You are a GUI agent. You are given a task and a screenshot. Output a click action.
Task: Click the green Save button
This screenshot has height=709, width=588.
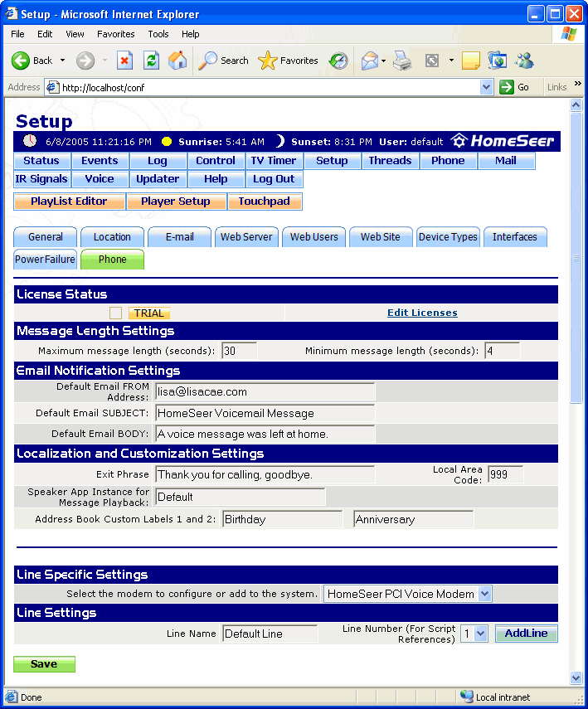tap(44, 663)
